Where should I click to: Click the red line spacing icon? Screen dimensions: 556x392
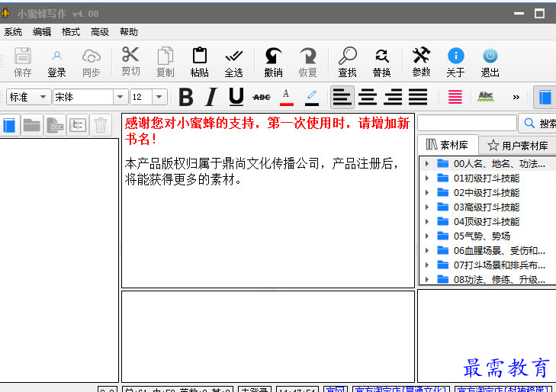coord(455,97)
